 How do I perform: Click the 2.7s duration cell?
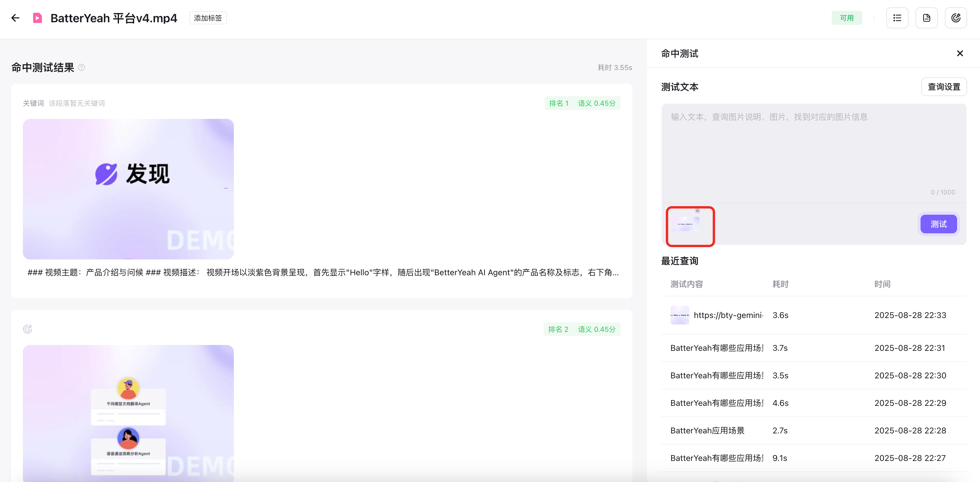780,430
